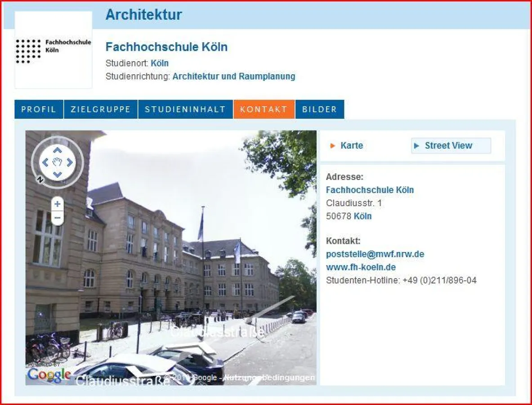Open the PROFIL tab
Screen dimensions: 532x405
(x=38, y=109)
